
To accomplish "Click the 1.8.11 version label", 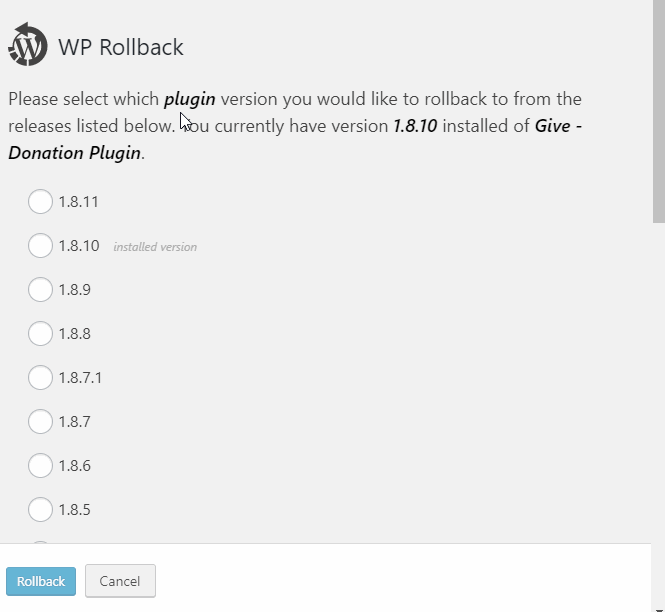I will (78, 202).
